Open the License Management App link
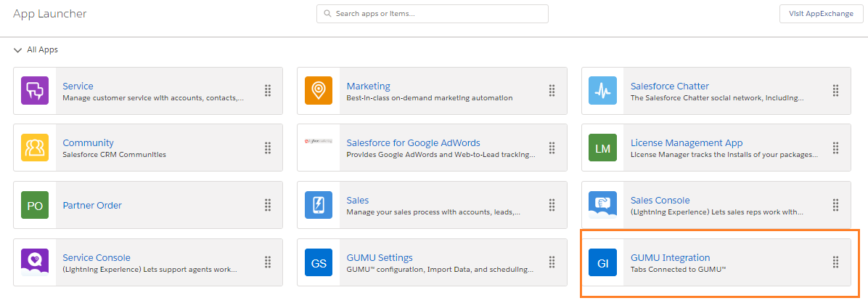 click(687, 143)
